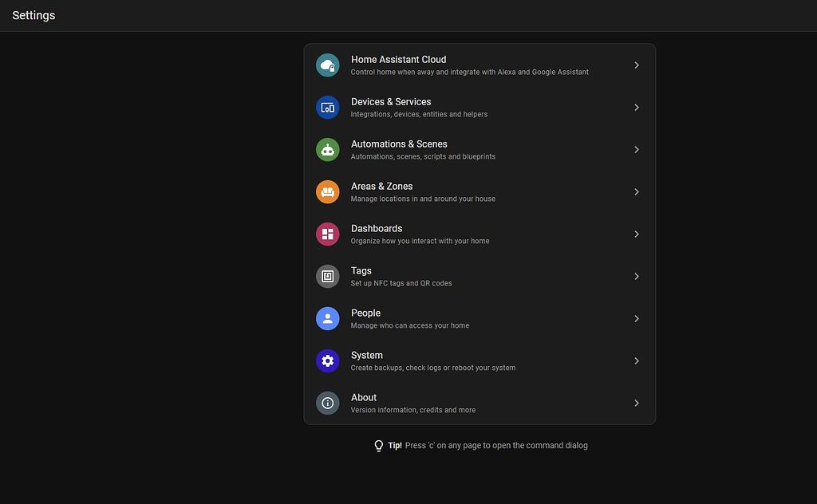Select the Devices & Services integrations icon
Image resolution: width=817 pixels, height=504 pixels.
click(x=327, y=107)
